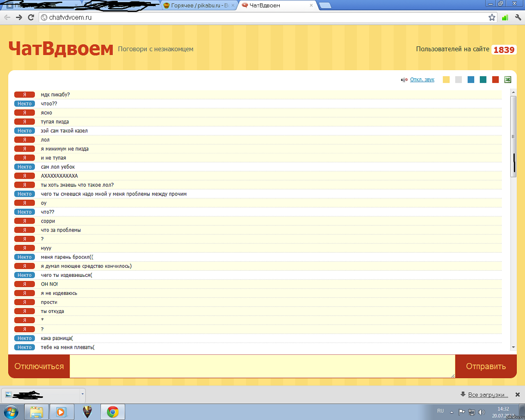Click the chat scrollbar thumb
Image resolution: width=525 pixels, height=420 pixels.
tap(513, 137)
